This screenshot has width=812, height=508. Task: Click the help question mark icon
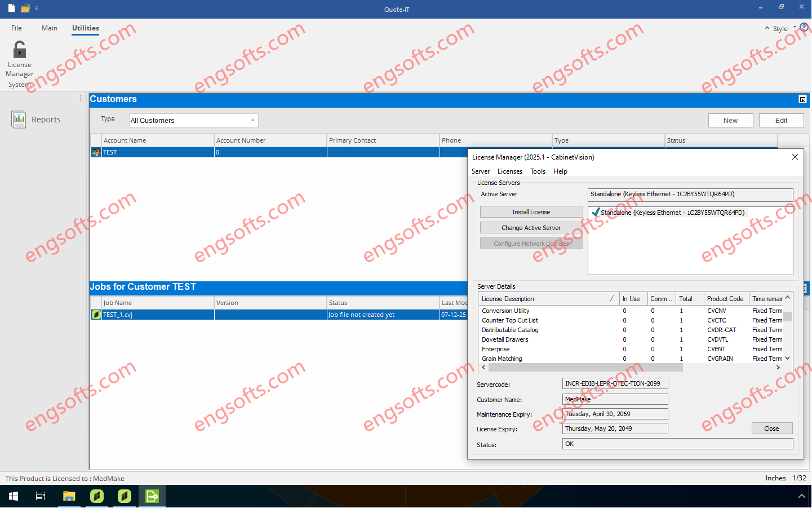(804, 27)
